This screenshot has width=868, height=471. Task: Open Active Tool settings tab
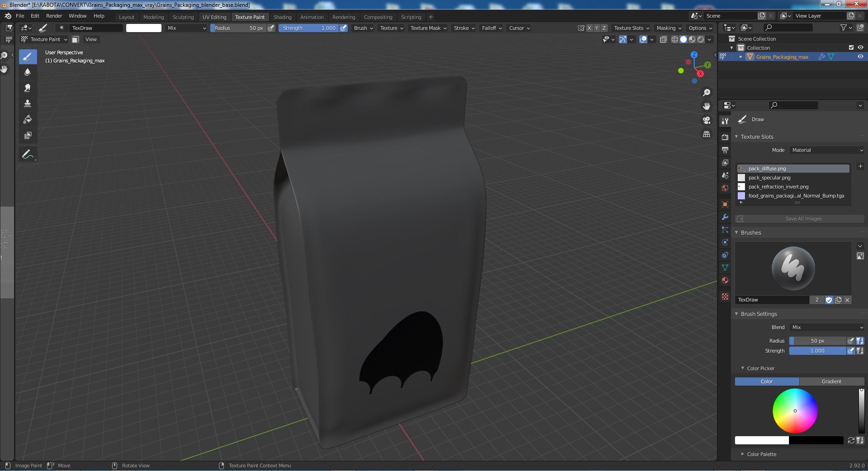(725, 121)
